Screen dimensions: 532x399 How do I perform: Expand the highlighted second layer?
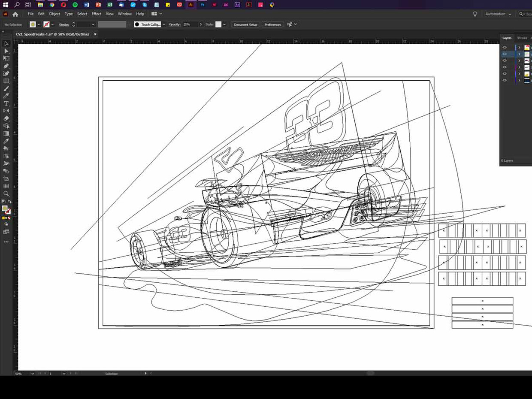pos(519,54)
